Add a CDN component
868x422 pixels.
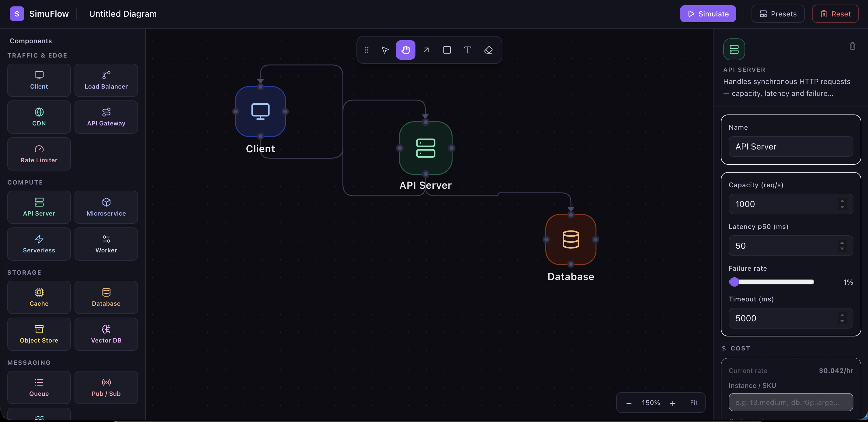click(x=39, y=117)
